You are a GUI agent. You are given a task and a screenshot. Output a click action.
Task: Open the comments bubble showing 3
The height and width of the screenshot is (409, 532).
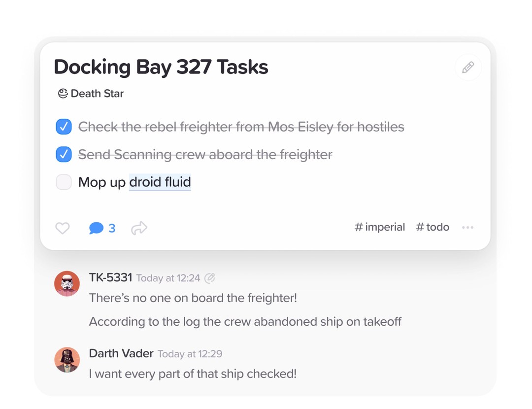[97, 228]
